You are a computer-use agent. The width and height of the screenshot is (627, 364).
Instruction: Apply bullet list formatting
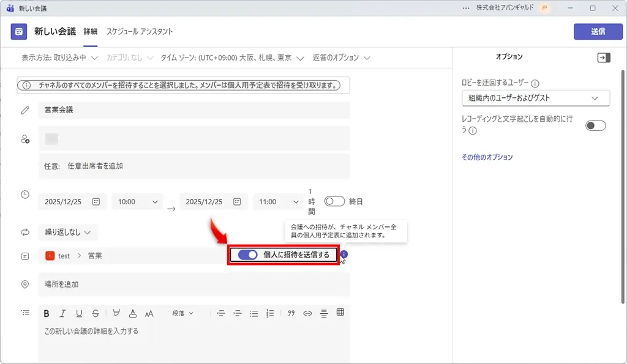[255, 313]
